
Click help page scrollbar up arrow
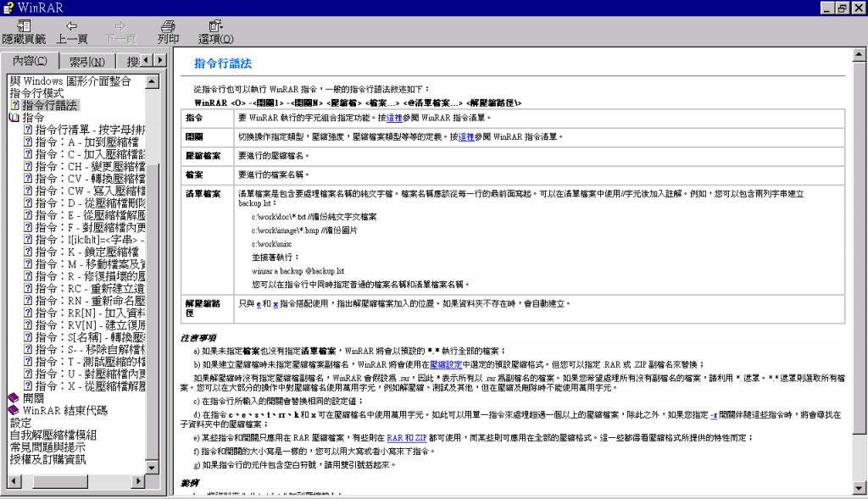860,53
